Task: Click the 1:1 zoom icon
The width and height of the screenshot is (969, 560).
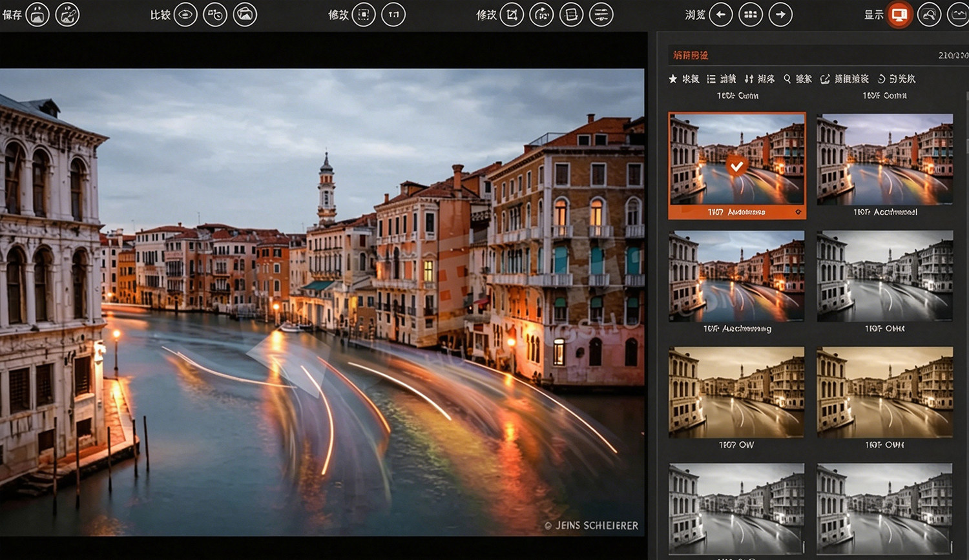Action: [393, 14]
